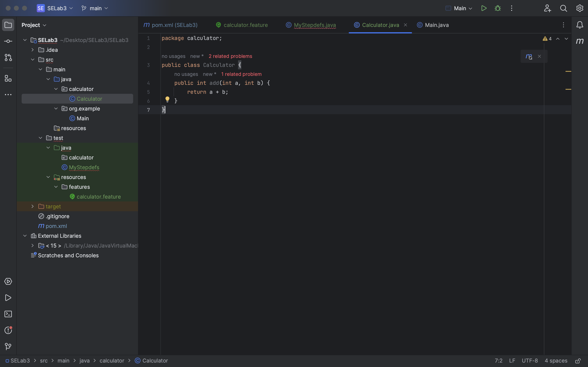Screen dimensions: 588x367
Task: Switch to the MyStepdefs.java tab
Action: tap(315, 25)
